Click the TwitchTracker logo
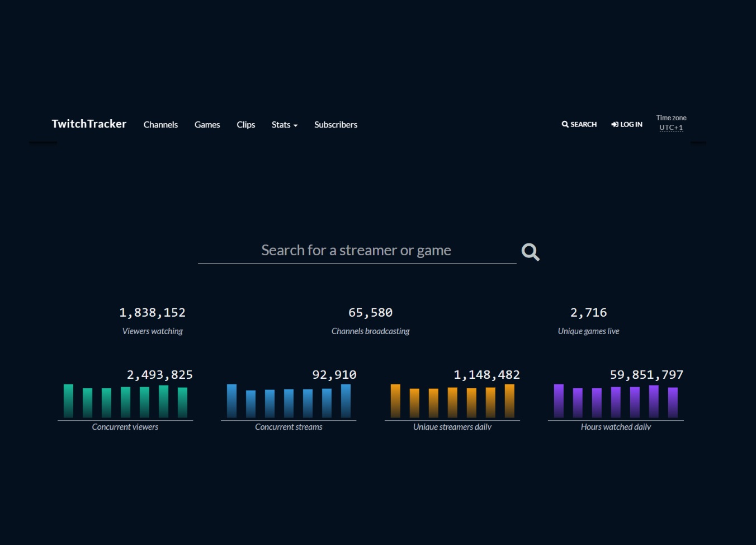The width and height of the screenshot is (756, 545). 89,124
